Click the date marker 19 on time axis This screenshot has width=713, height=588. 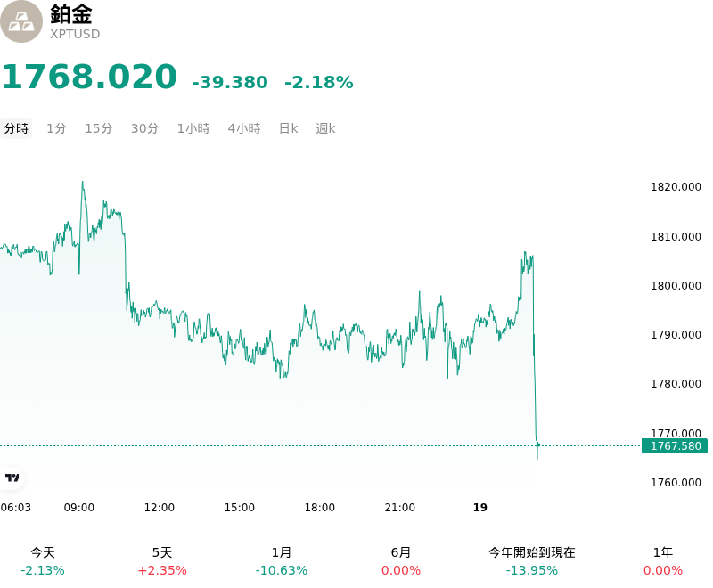tap(480, 507)
